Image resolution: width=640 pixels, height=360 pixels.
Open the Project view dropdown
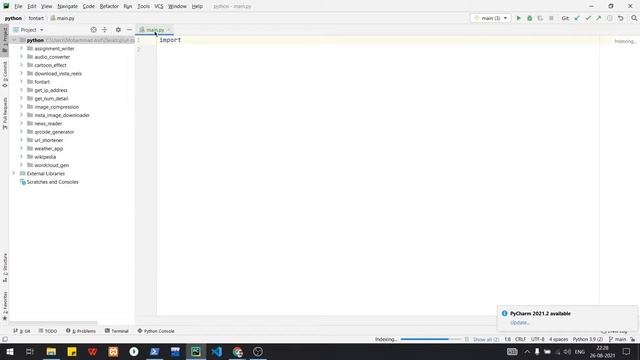pyautogui.click(x=29, y=30)
